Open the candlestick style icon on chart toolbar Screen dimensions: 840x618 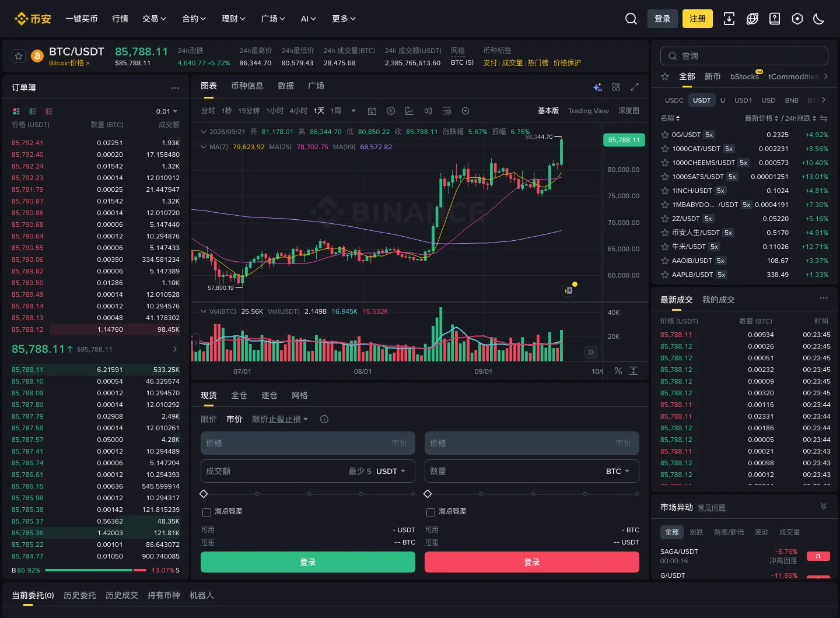coord(428,111)
